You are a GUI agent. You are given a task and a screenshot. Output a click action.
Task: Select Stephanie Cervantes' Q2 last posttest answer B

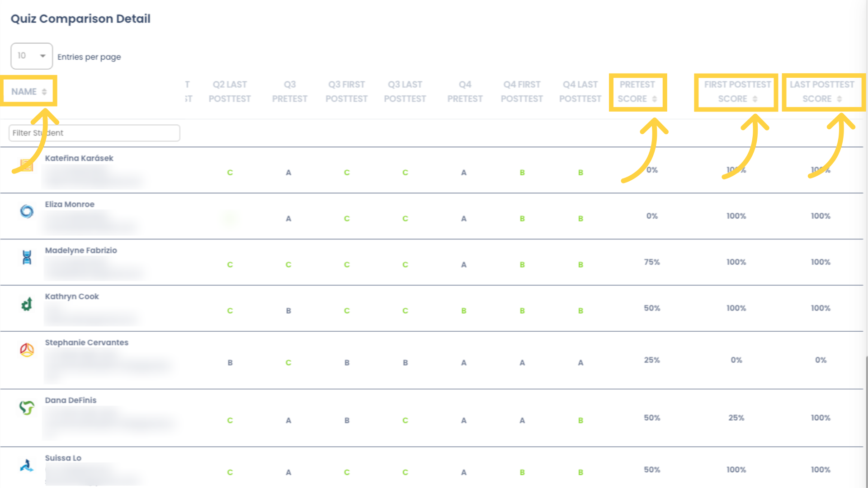coord(230,363)
